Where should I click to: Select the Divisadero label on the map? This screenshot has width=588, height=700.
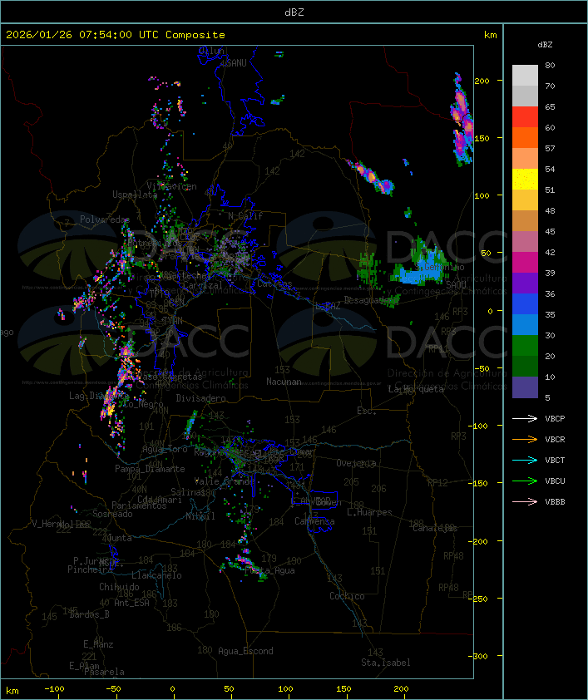pos(201,398)
